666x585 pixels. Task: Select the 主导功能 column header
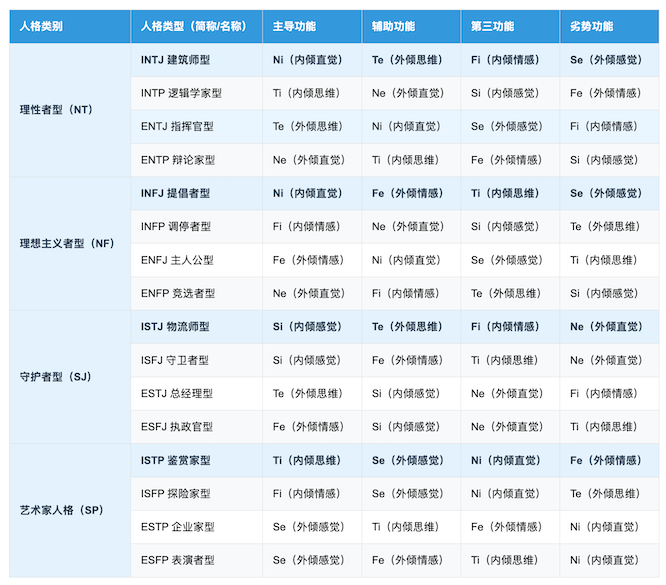click(294, 25)
